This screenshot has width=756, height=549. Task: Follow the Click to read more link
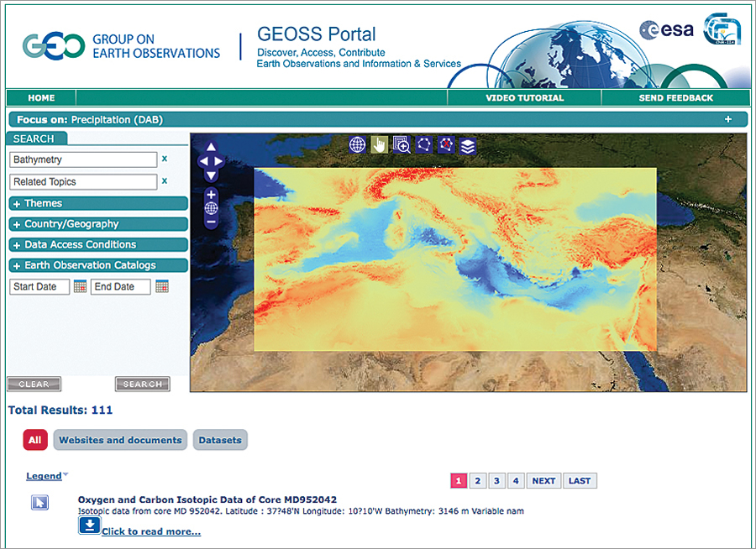(x=151, y=530)
